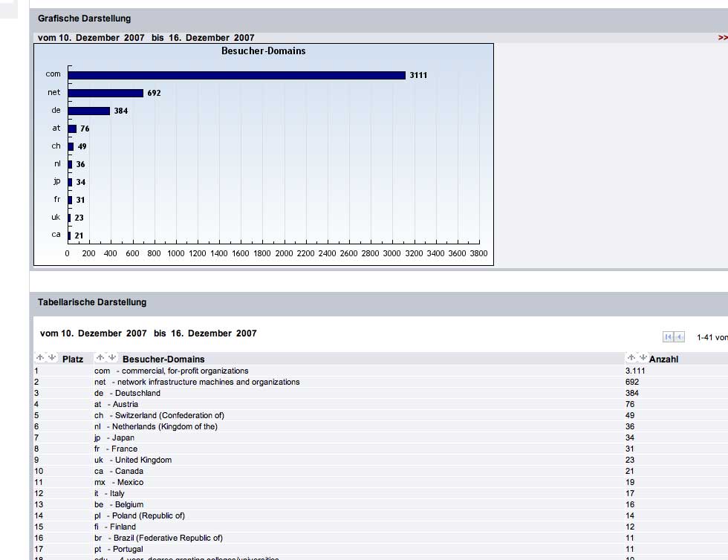Sort Besucher-Domains column ascending with up arrow
728x560 pixels.
click(100, 358)
